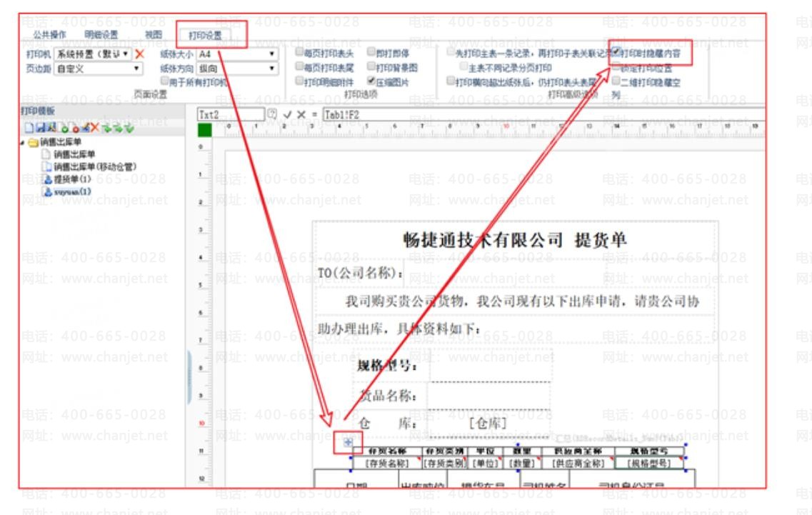Click the 销售出库单 folder icon
Viewport: 812px width, 515px height.
click(33, 142)
